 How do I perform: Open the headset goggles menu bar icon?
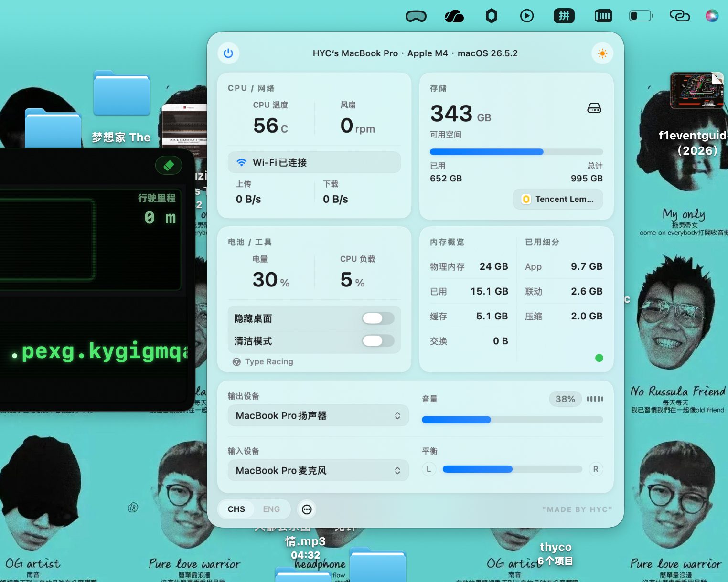[416, 16]
